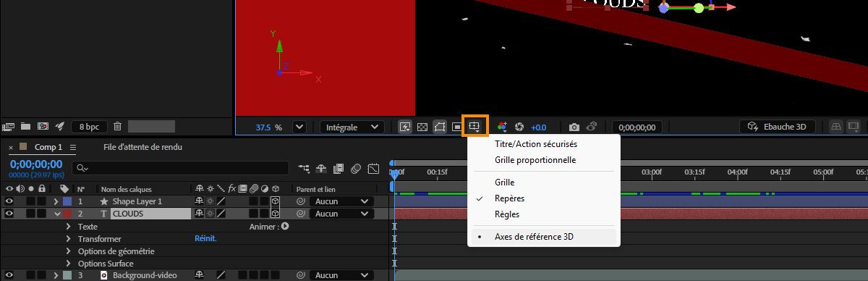Click the 8 bpc color depth button

click(x=89, y=126)
